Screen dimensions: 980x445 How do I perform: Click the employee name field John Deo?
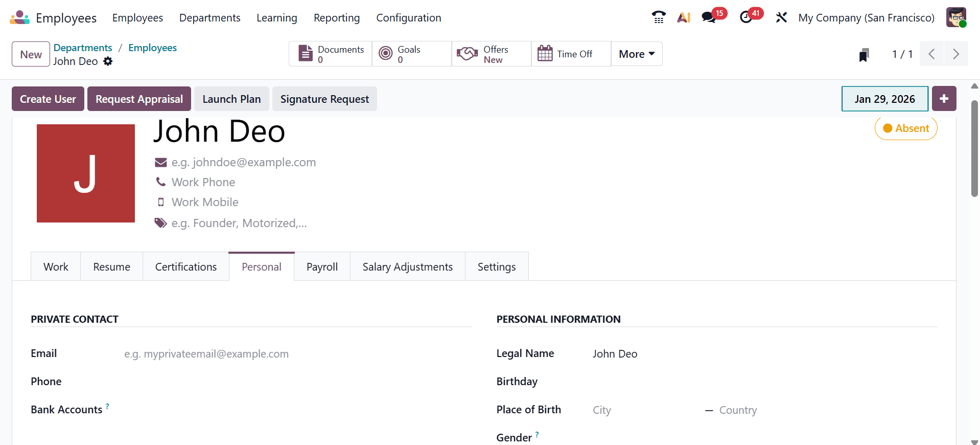point(219,131)
